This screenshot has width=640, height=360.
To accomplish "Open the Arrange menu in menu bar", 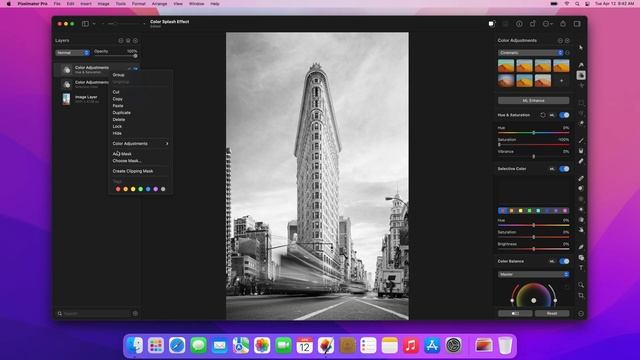I will 159,4.
